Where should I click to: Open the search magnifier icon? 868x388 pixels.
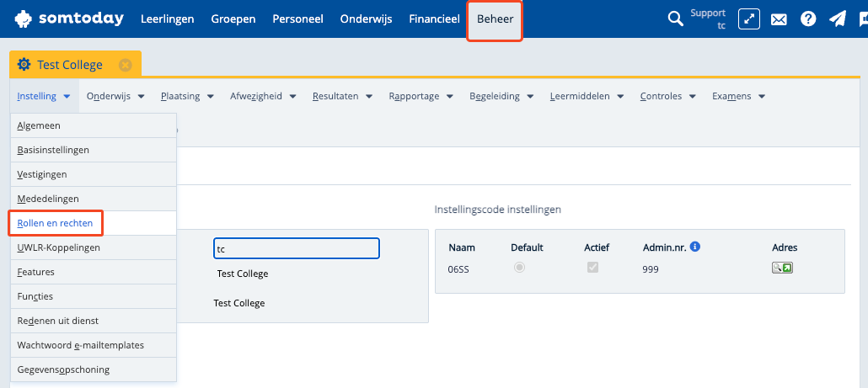[675, 19]
